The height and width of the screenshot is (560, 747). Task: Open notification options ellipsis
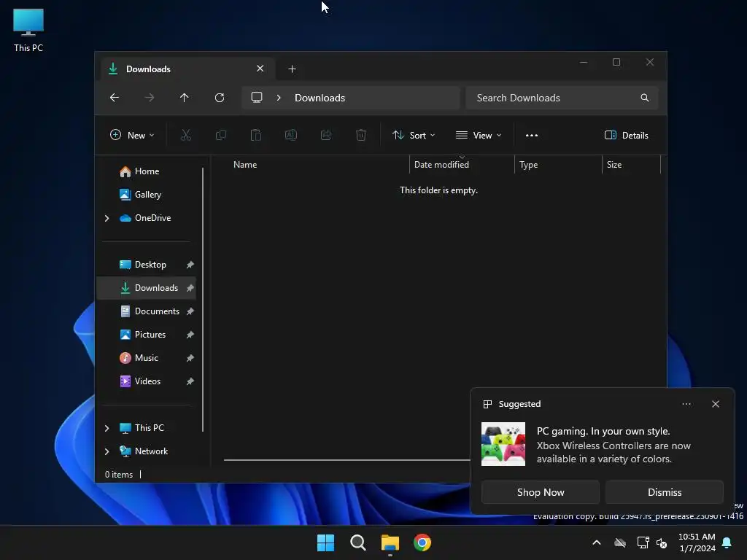(x=686, y=404)
